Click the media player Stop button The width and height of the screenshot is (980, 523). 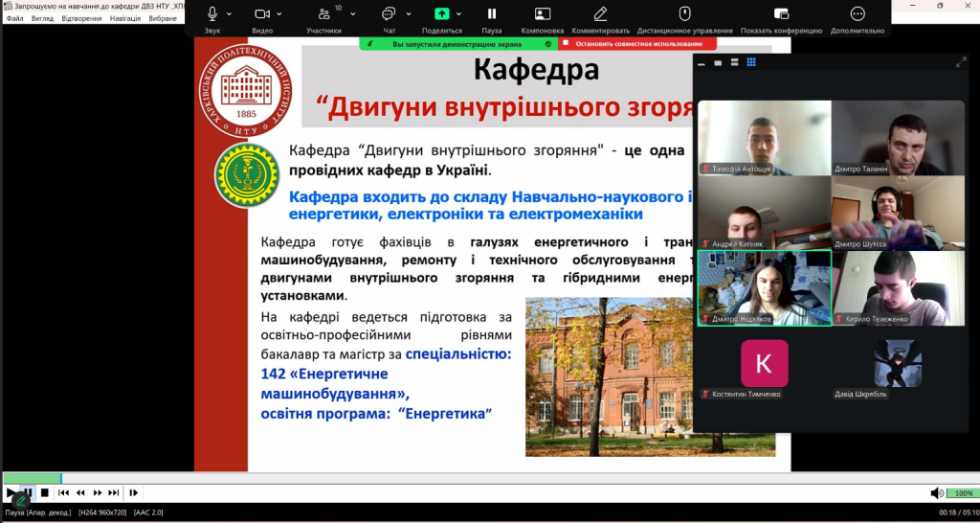44,493
